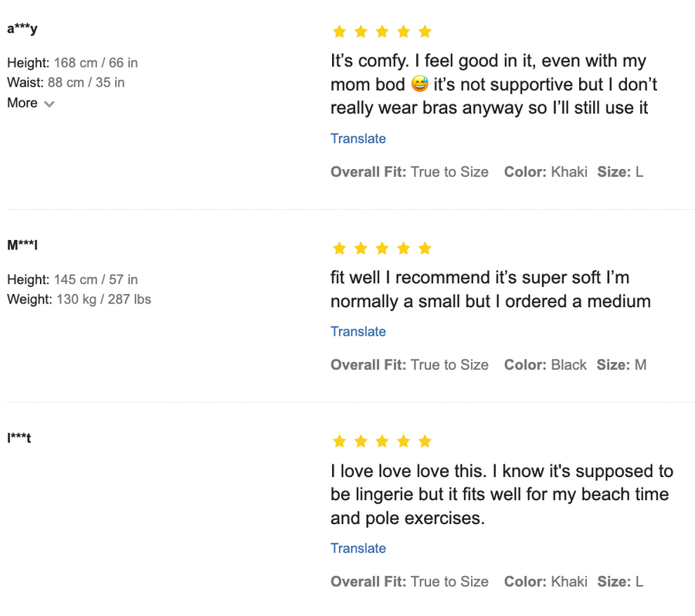
Task: Select reviewer name M***l
Action: coord(22,245)
